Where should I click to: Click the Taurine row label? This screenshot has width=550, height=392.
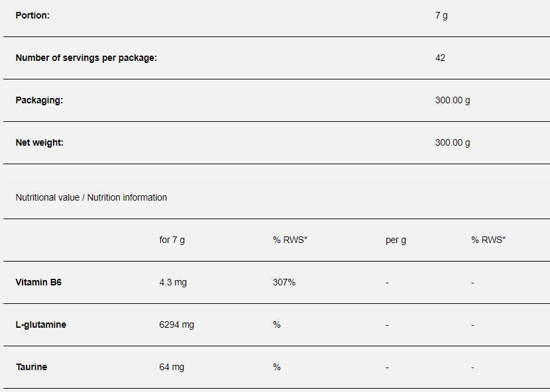point(31,367)
